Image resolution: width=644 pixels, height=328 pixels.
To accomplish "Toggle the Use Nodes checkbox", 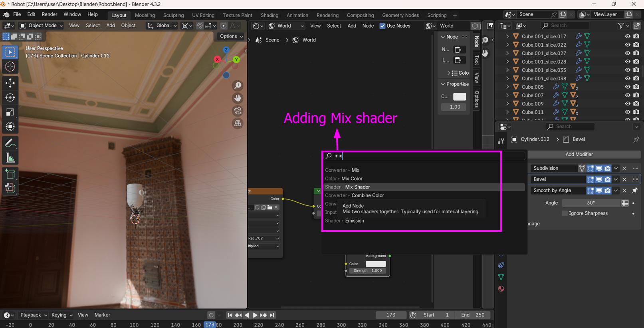I will coord(382,26).
